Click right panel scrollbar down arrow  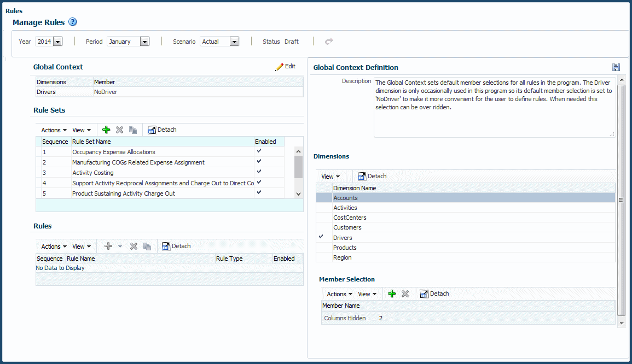622,323
